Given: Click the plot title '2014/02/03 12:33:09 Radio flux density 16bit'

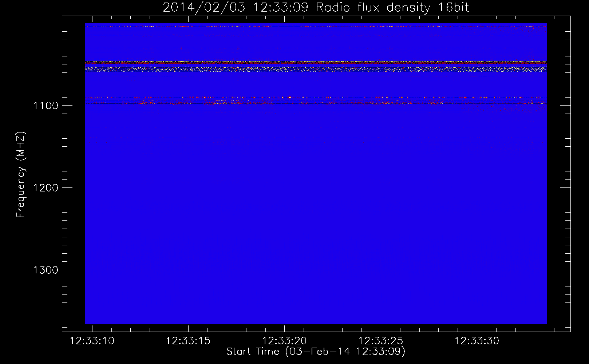Looking at the screenshot, I should tap(316, 7).
